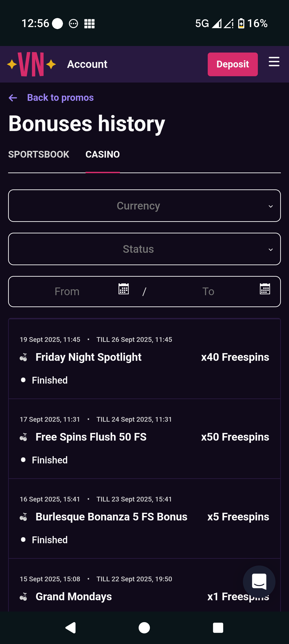This screenshot has height=644, width=289.
Task: Open the To date calendar icon
Action: click(265, 289)
